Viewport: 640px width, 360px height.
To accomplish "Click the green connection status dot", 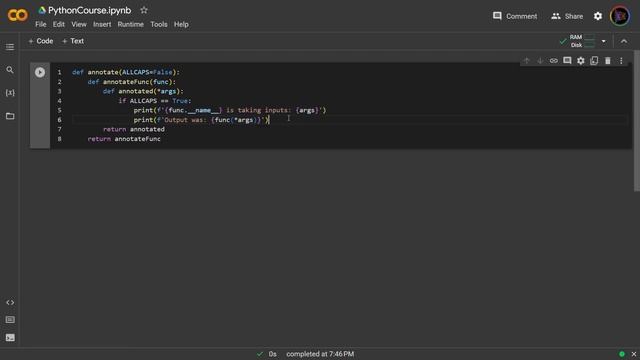I will 622,354.
